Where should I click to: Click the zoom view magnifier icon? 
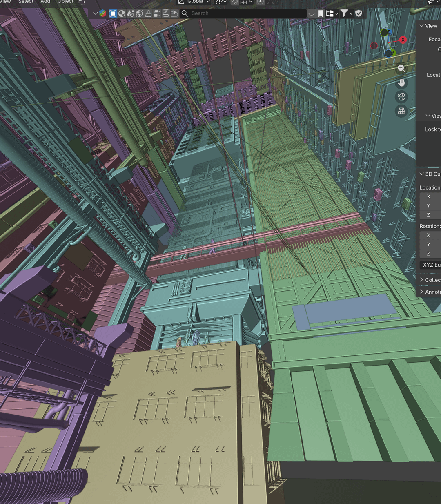401,69
